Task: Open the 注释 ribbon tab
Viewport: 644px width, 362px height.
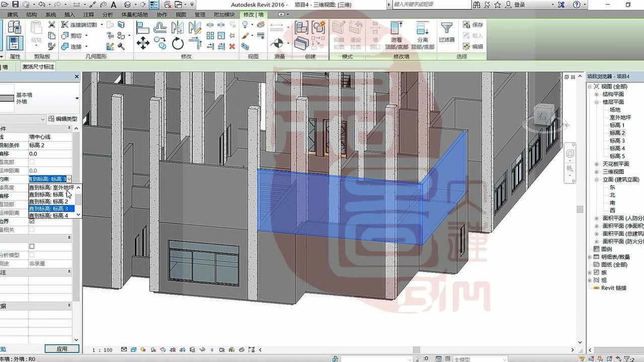Action: 89,15
